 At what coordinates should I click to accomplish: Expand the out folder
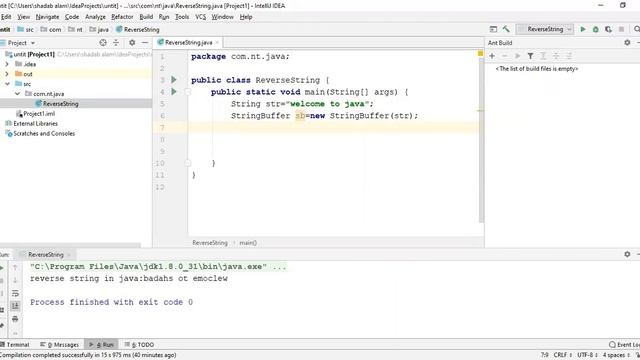click(7, 74)
